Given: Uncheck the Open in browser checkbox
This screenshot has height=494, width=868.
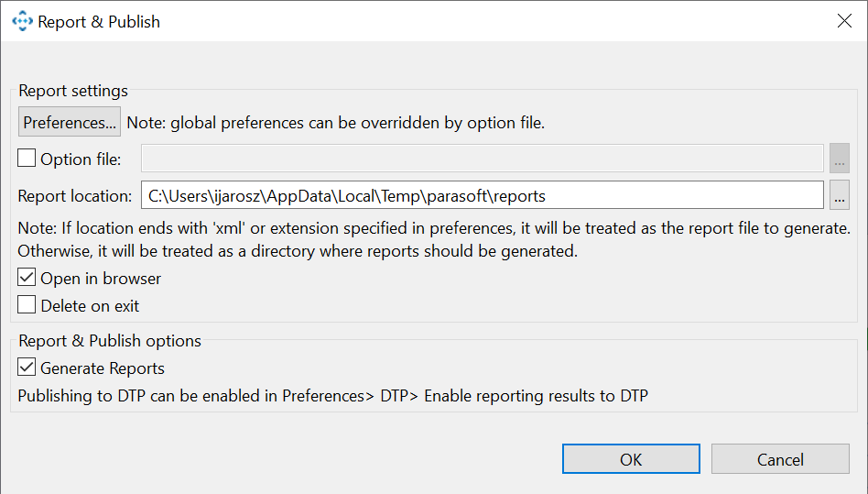Looking at the screenshot, I should [27, 278].
